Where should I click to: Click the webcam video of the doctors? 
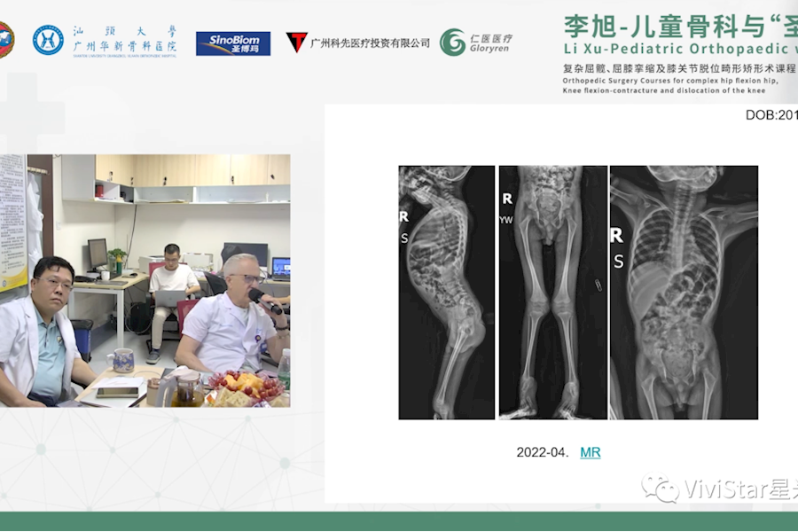(145, 280)
